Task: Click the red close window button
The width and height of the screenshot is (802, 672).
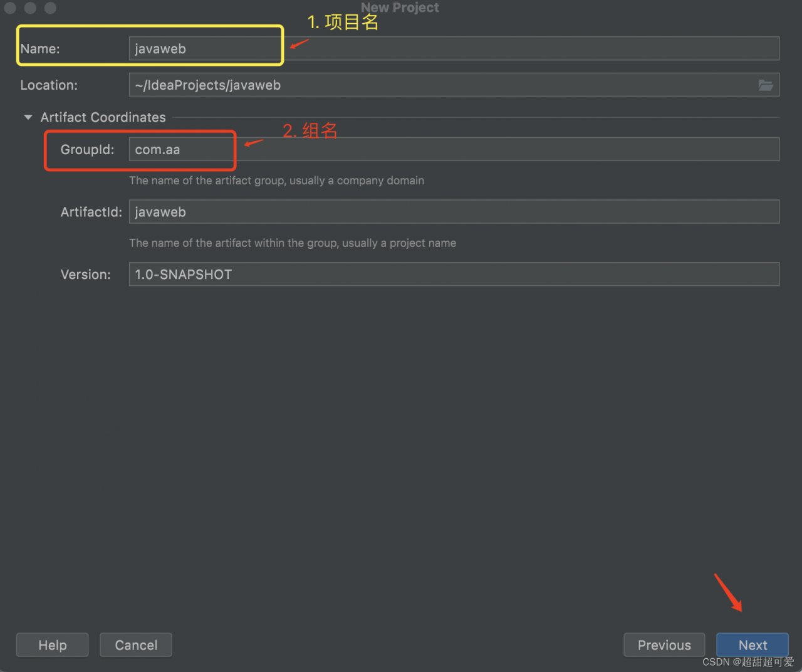Action: [10, 8]
